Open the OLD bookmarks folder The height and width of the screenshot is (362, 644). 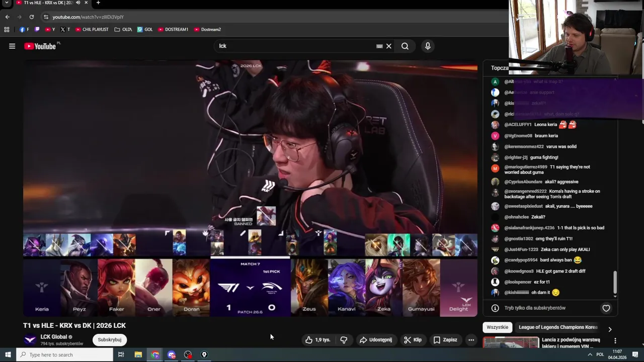[x=123, y=30]
